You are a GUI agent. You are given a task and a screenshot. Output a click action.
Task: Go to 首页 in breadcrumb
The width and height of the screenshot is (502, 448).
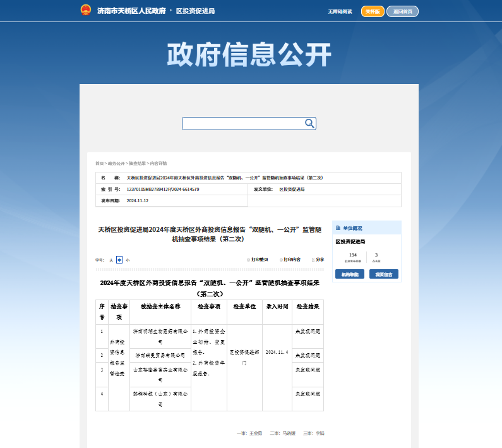pos(99,164)
